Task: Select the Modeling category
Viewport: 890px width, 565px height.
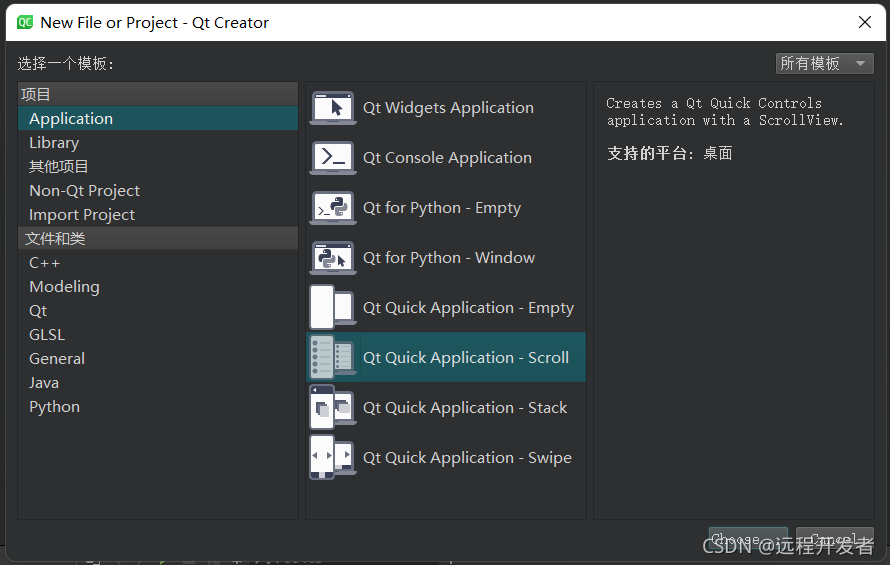Action: (158, 287)
